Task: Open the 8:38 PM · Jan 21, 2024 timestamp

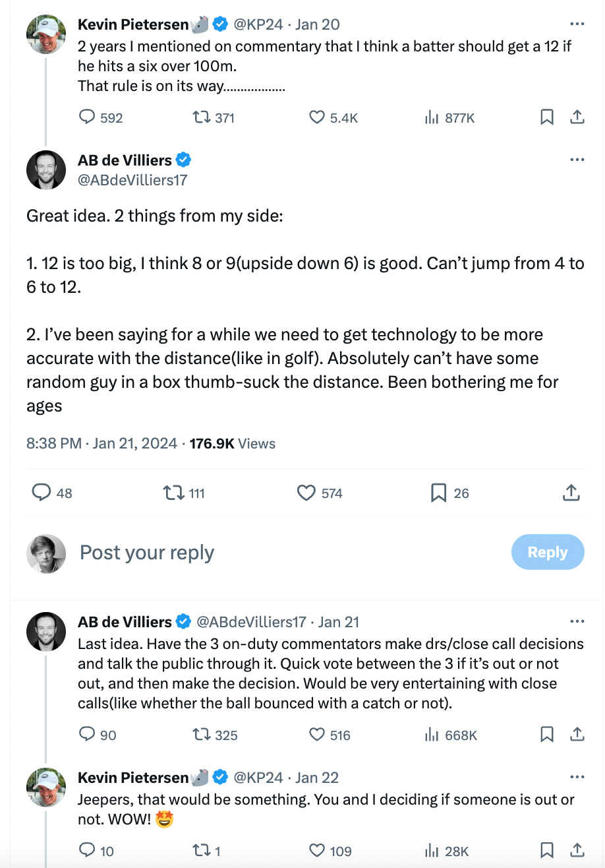Action: click(101, 443)
